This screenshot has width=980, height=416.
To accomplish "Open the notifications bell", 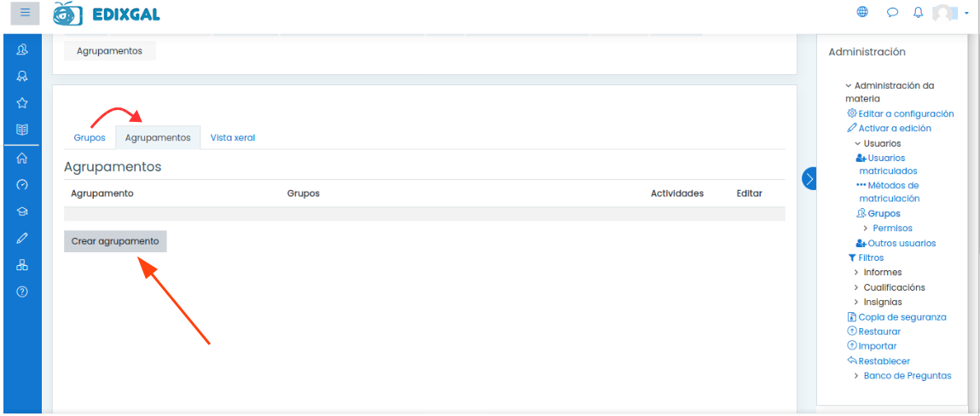I will pos(918,12).
